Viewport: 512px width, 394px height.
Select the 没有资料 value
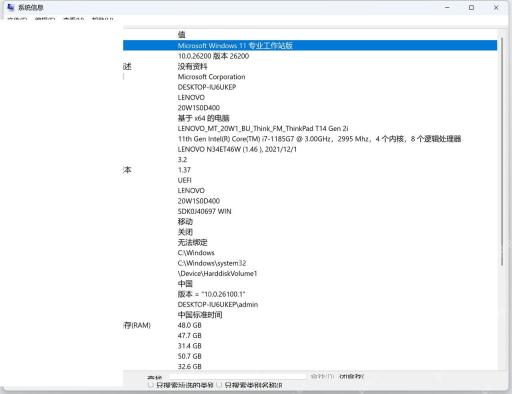coord(192,66)
